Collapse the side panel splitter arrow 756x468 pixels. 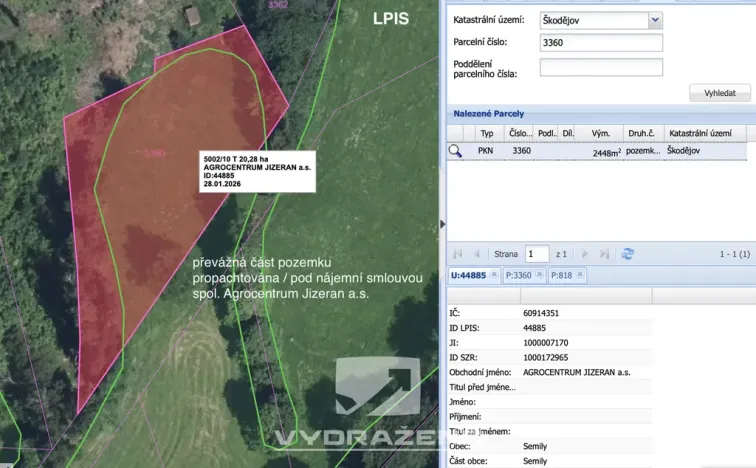[x=443, y=224]
